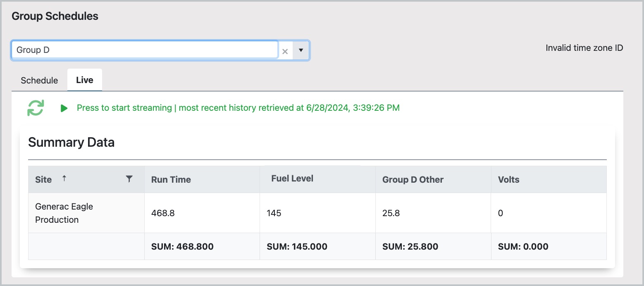Viewport: 644px width, 286px height.
Task: Click the 'Press to start streaming' text
Action: point(124,108)
